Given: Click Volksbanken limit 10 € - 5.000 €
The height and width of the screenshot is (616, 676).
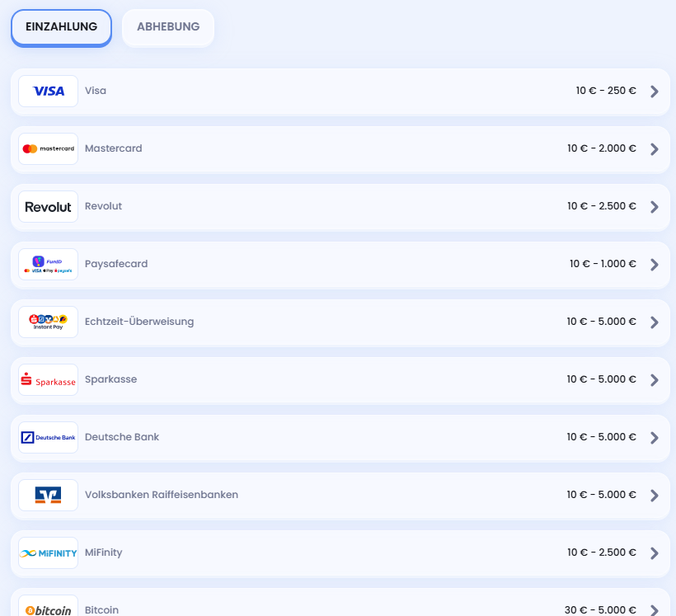Looking at the screenshot, I should [x=602, y=496].
